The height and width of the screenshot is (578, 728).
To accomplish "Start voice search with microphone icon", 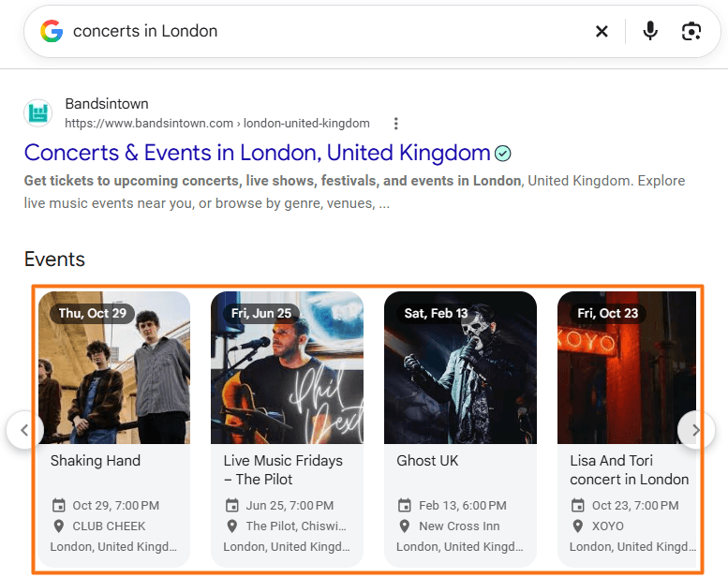I will click(650, 31).
